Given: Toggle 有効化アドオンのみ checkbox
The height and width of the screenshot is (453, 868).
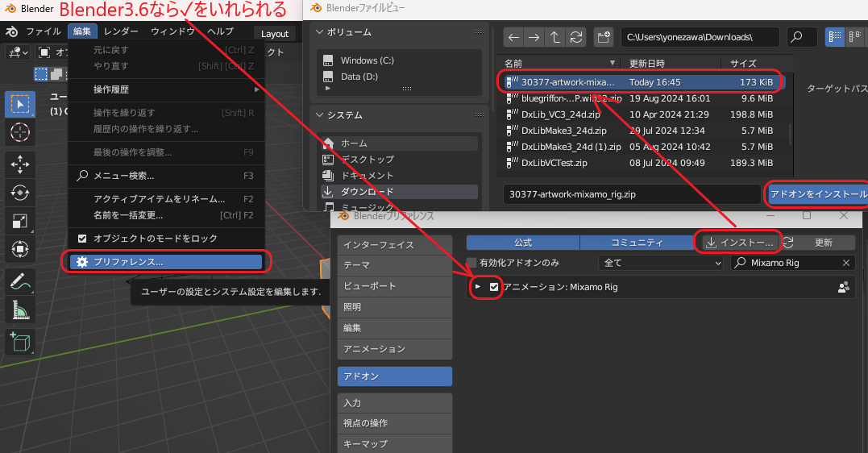Looking at the screenshot, I should coord(471,263).
